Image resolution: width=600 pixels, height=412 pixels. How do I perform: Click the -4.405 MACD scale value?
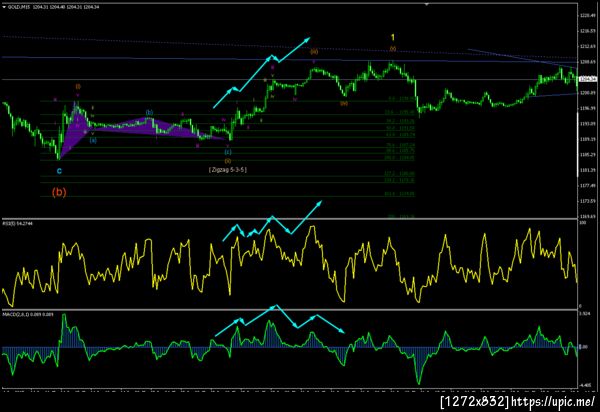point(585,386)
